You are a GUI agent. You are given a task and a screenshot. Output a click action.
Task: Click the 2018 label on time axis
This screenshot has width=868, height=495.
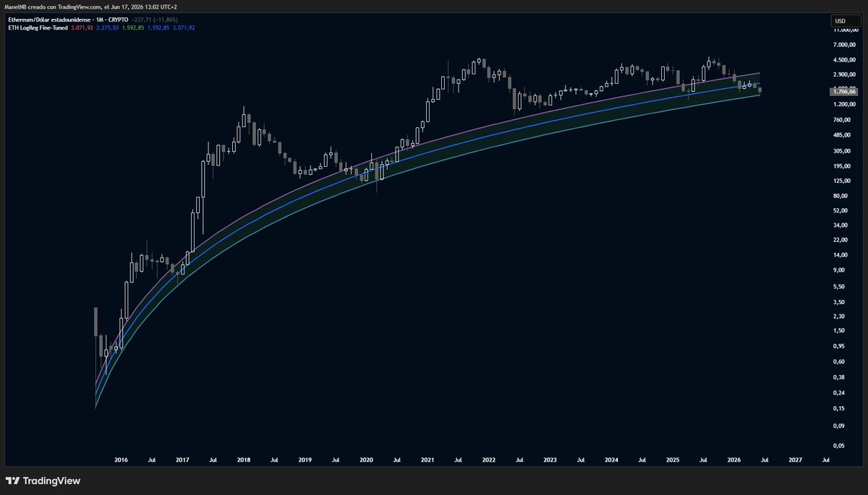click(244, 459)
